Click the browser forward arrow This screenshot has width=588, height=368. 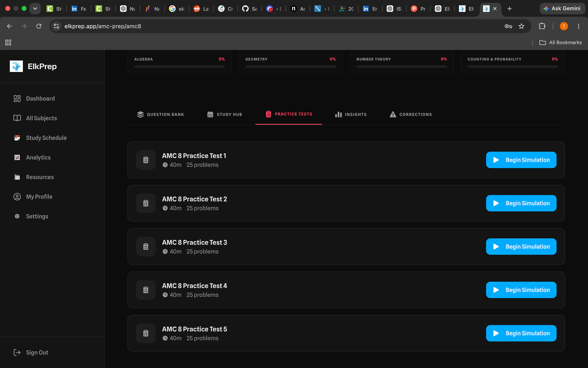(24, 26)
